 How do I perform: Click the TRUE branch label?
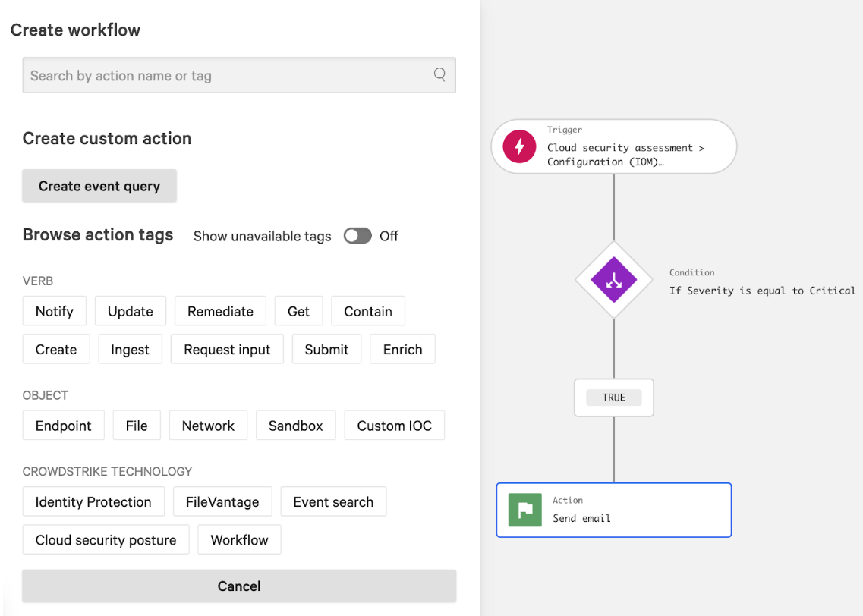pyautogui.click(x=614, y=397)
